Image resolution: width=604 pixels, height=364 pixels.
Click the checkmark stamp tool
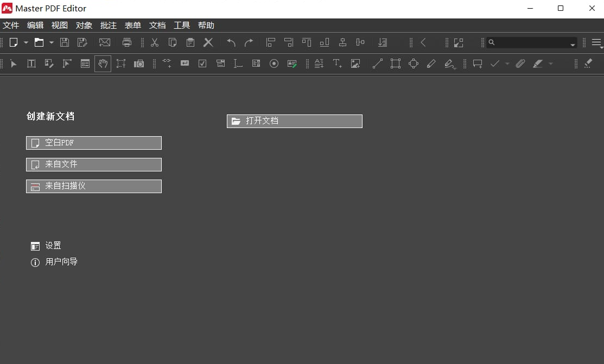point(495,63)
